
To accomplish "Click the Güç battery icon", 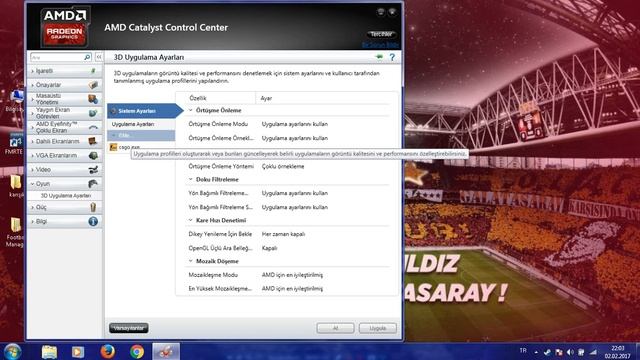I will click(x=93, y=207).
